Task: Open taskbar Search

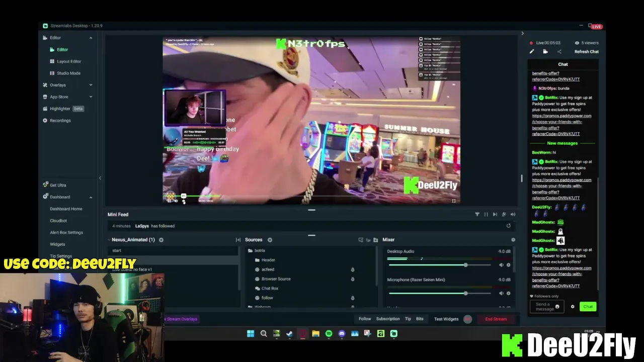Action: 263,333
